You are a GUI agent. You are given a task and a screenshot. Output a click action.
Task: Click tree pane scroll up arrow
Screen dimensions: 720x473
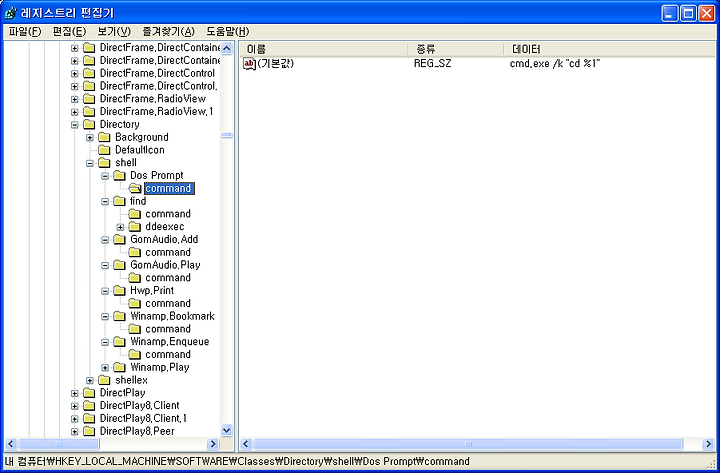click(x=227, y=48)
